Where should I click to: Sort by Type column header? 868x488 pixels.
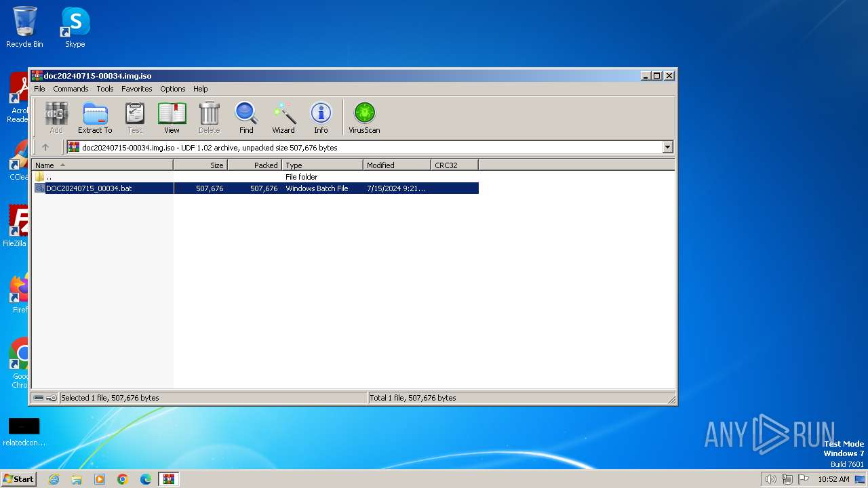tap(323, 165)
